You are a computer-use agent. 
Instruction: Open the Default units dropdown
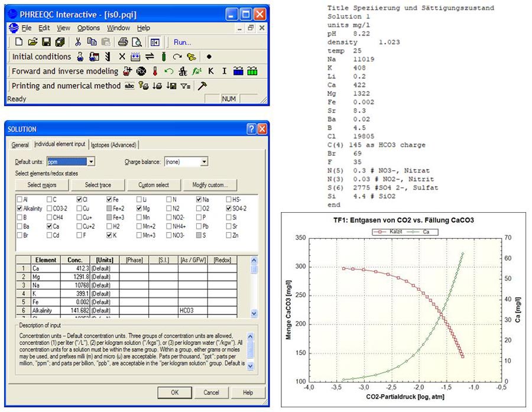[x=91, y=162]
